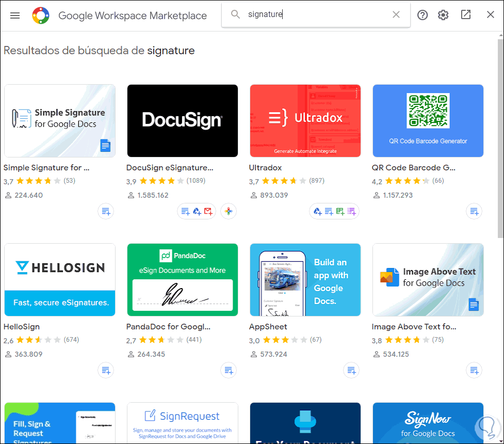Click the user count 1.585.162
504x444 pixels.
click(153, 195)
